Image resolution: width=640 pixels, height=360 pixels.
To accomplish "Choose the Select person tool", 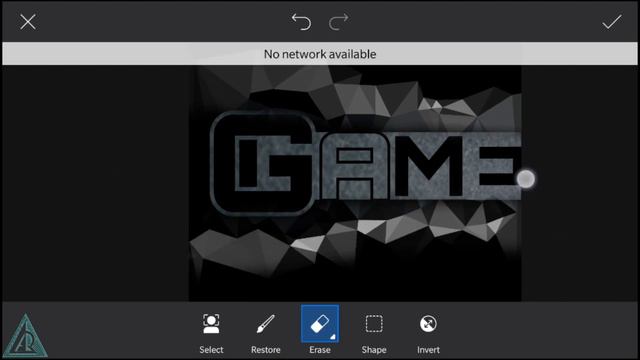I will pos(211,333).
